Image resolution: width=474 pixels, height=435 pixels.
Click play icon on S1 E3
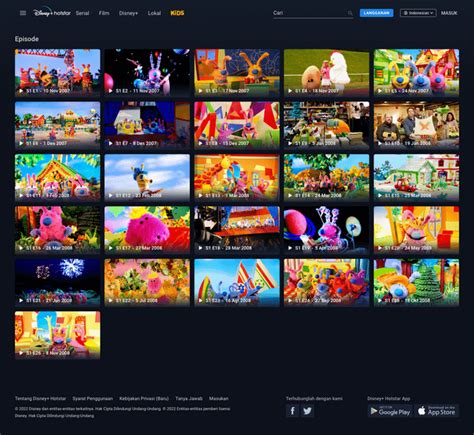click(200, 91)
